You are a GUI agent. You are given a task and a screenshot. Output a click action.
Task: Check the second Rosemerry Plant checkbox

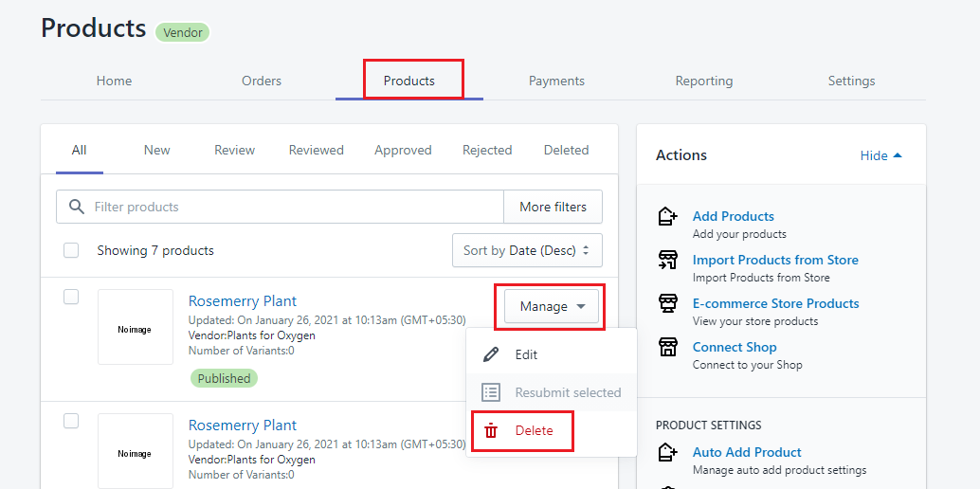click(71, 421)
